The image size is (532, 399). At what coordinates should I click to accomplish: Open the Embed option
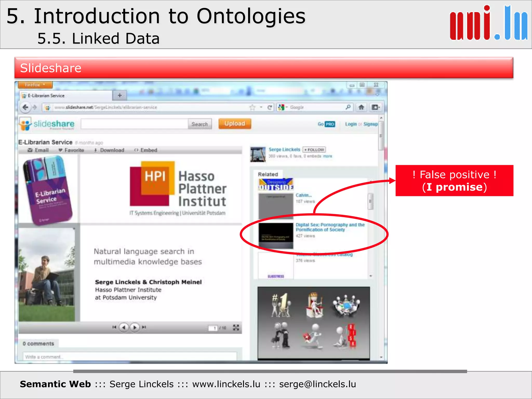(146, 150)
